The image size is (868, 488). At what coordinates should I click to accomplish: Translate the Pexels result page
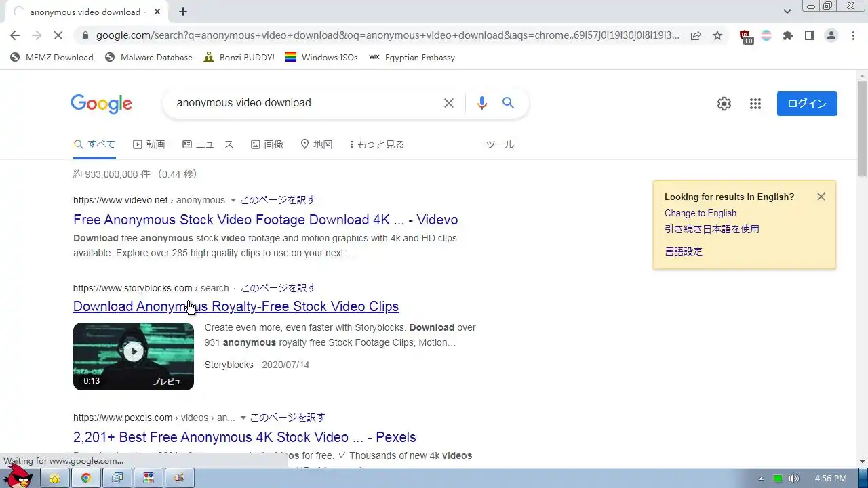click(288, 418)
